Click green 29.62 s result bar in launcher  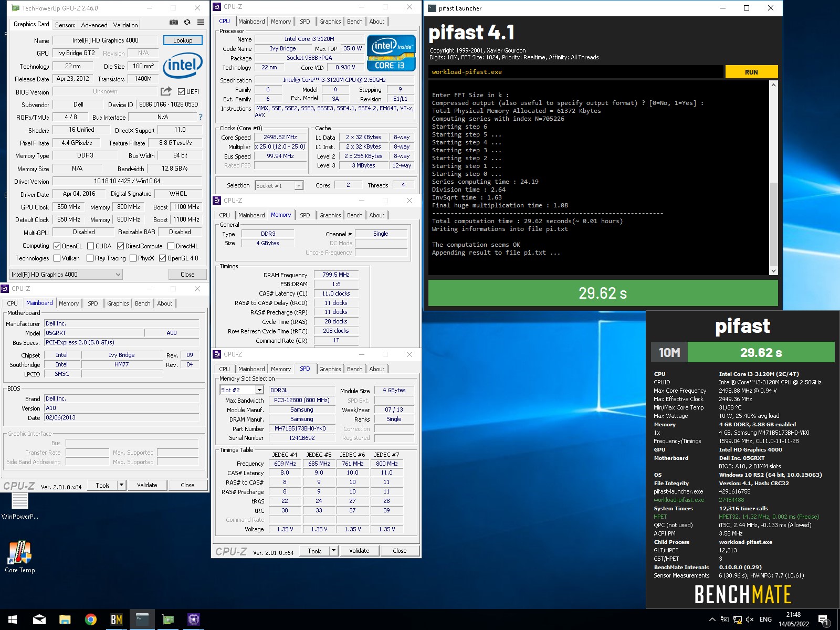pos(603,293)
